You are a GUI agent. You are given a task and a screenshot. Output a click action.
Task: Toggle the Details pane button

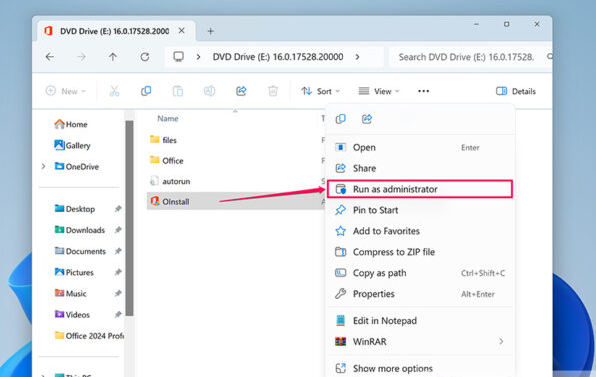[x=516, y=91]
